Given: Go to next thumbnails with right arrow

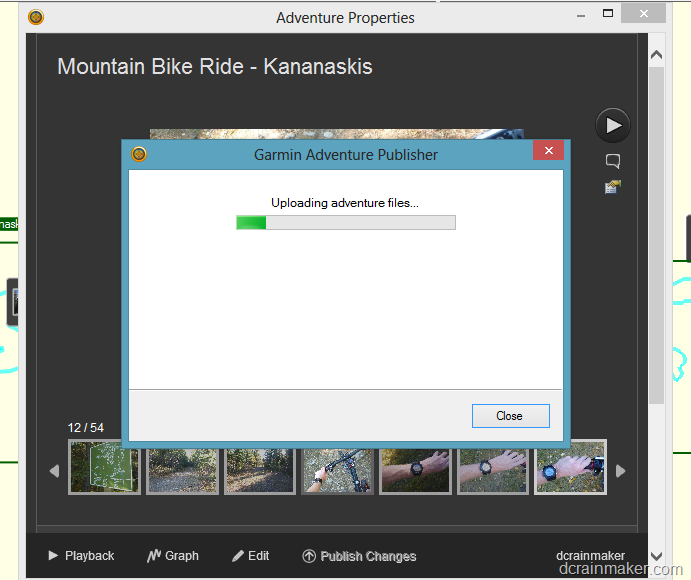Looking at the screenshot, I should (620, 471).
